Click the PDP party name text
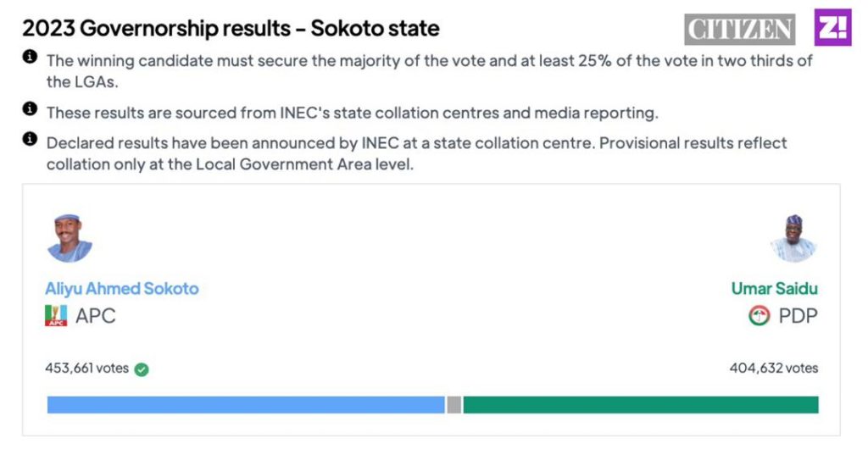Screen dimensions: 868x471 (798, 316)
